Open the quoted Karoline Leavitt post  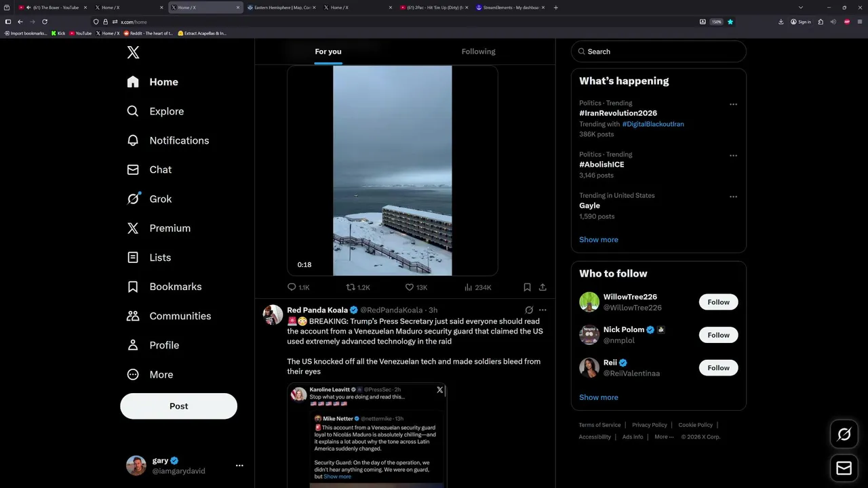tap(366, 435)
